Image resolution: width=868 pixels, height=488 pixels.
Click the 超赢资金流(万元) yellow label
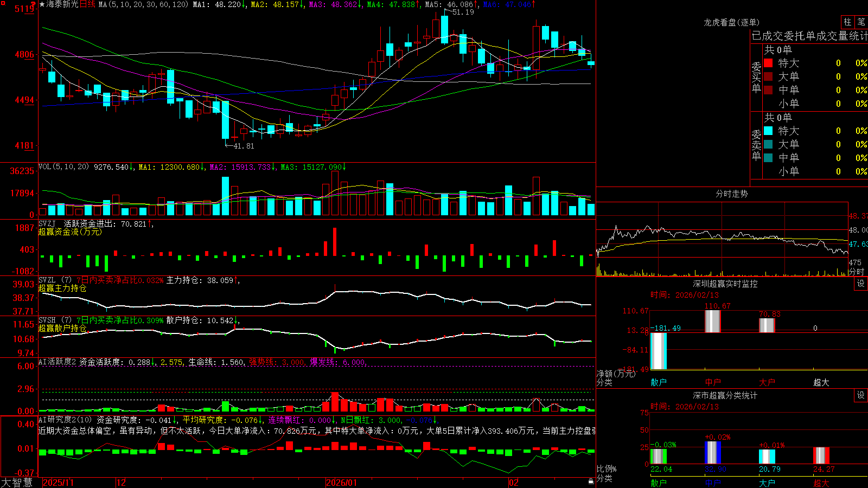point(70,232)
